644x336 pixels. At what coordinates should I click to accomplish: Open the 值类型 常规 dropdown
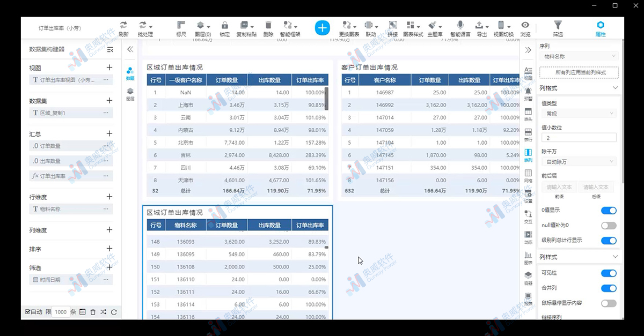(x=579, y=113)
